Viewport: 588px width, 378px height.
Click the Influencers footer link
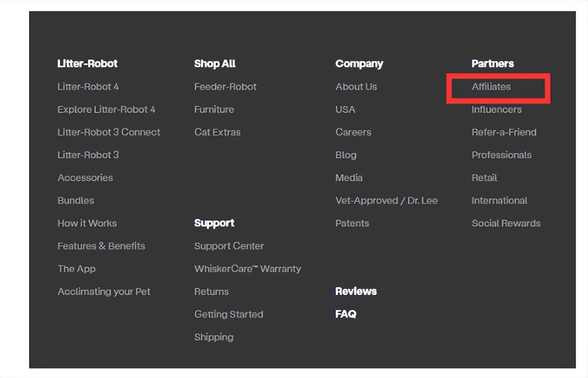point(496,109)
